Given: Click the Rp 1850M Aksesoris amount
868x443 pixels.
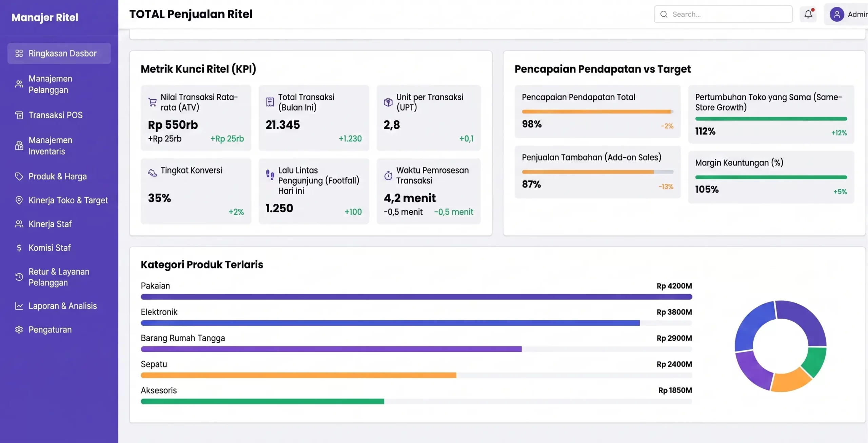Looking at the screenshot, I should tap(675, 390).
